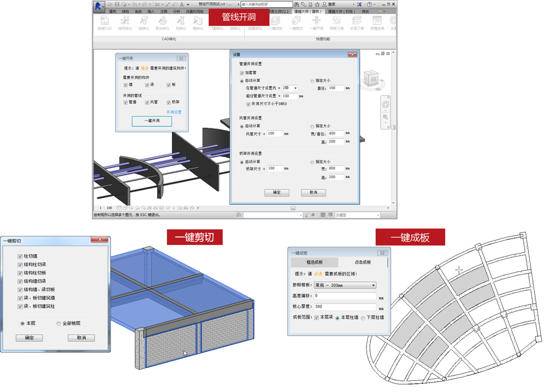
Task: Click 确定 in the 一键剪切 dialog
Action: (x=29, y=338)
